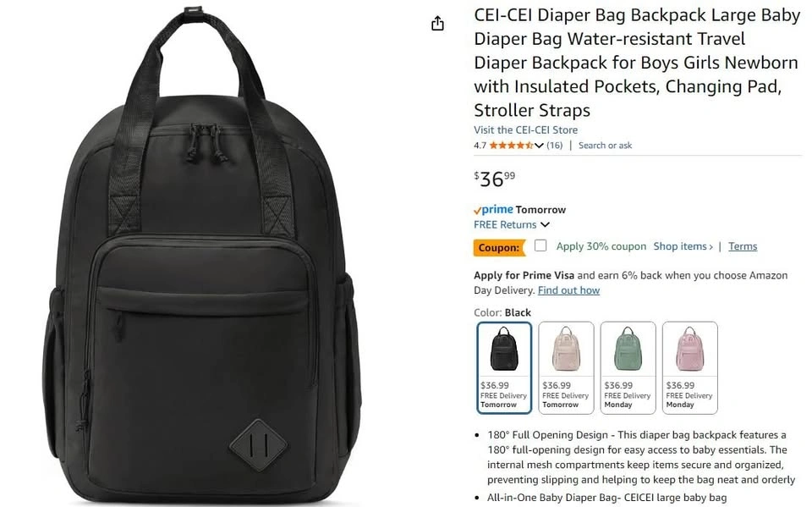The width and height of the screenshot is (812, 507).
Task: Open the coupon Terms link
Action: pyautogui.click(x=743, y=246)
